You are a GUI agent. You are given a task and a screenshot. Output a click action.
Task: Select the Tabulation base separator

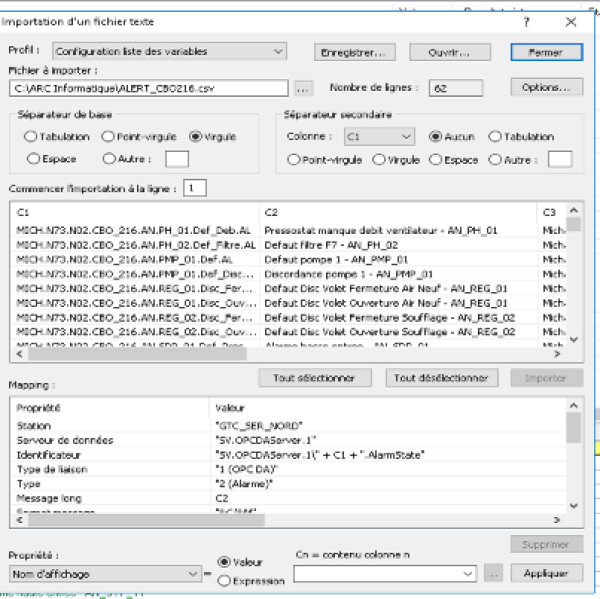pos(31,136)
